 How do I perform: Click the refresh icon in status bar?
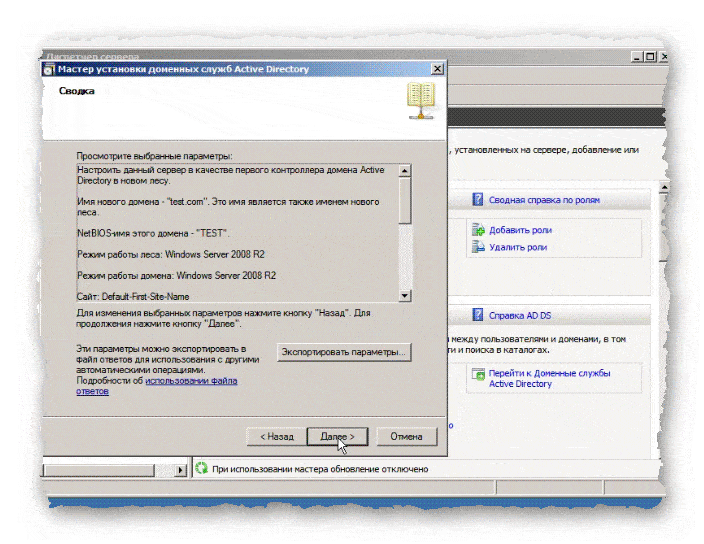coord(202,468)
